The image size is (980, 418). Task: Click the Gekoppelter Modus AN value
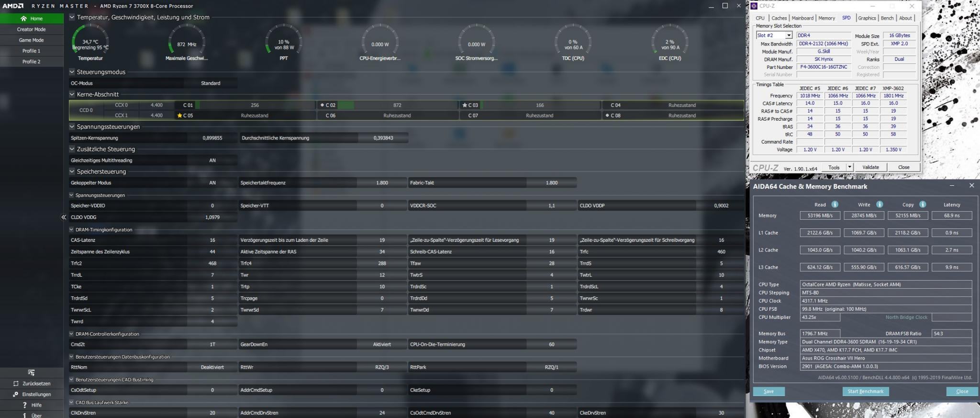pos(212,183)
